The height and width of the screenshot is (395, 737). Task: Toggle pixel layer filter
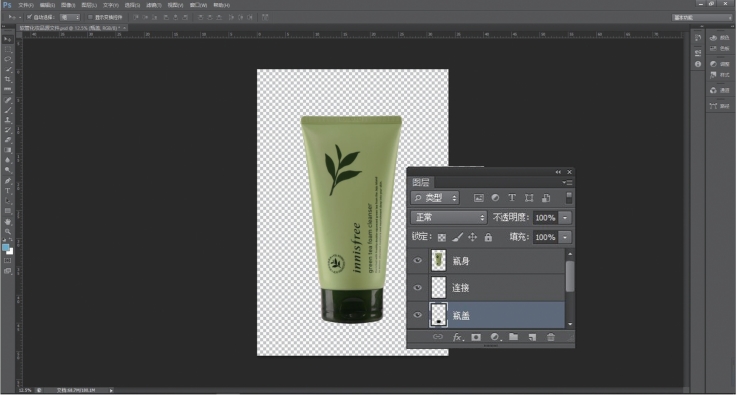(x=478, y=198)
